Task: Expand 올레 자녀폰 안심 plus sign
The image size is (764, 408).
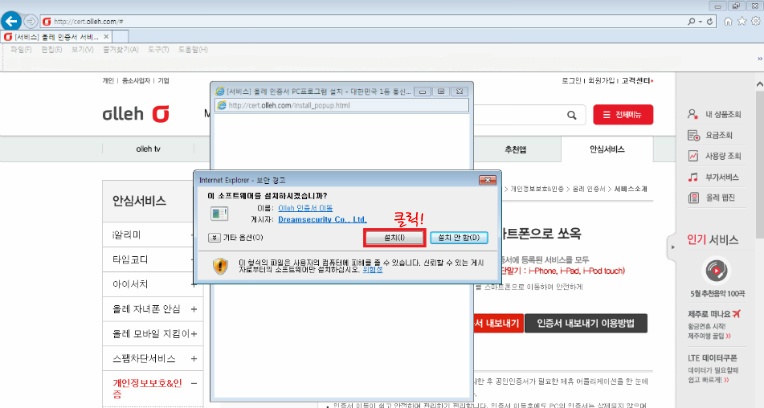Action: [194, 309]
